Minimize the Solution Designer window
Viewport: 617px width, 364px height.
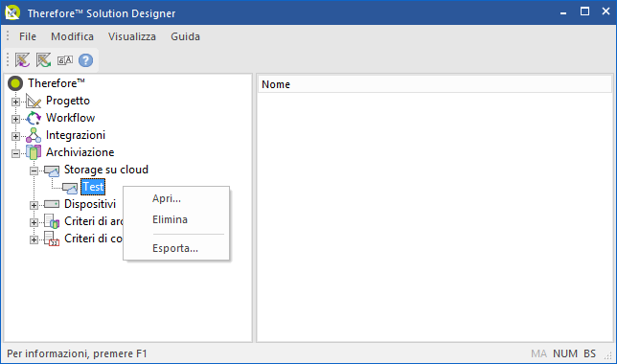click(563, 12)
